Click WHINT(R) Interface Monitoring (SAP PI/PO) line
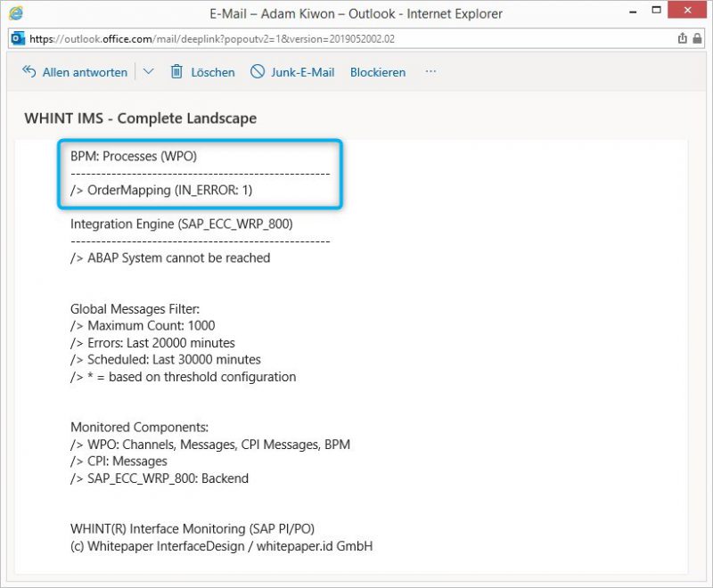This screenshot has width=713, height=588. pos(193,529)
